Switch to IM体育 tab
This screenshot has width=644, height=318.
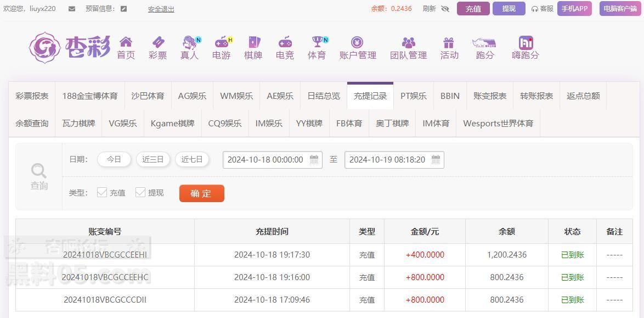(436, 124)
